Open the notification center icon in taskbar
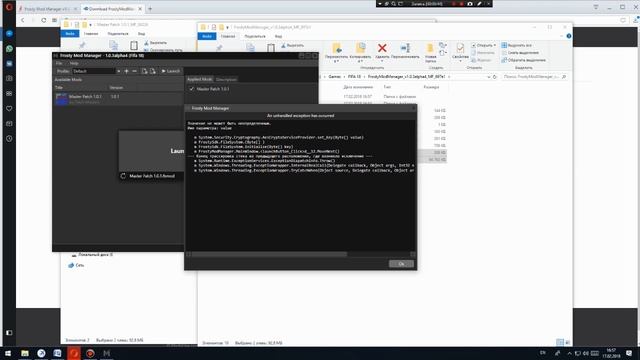 (629, 353)
